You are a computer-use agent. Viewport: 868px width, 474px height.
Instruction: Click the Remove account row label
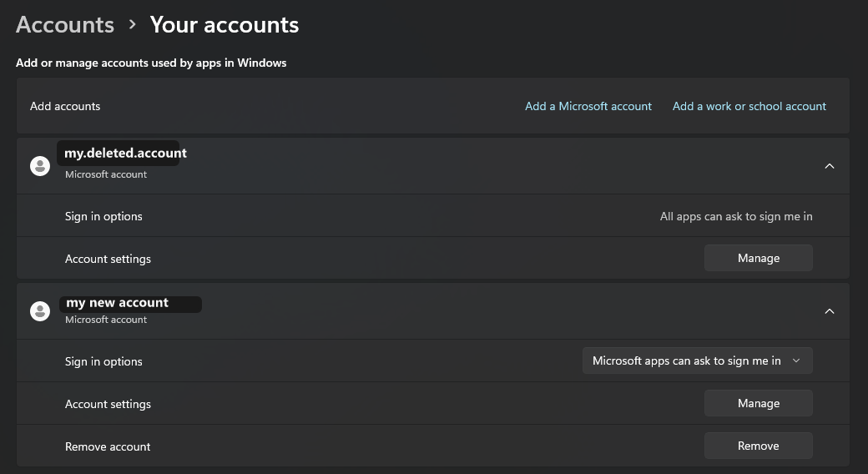(x=108, y=446)
